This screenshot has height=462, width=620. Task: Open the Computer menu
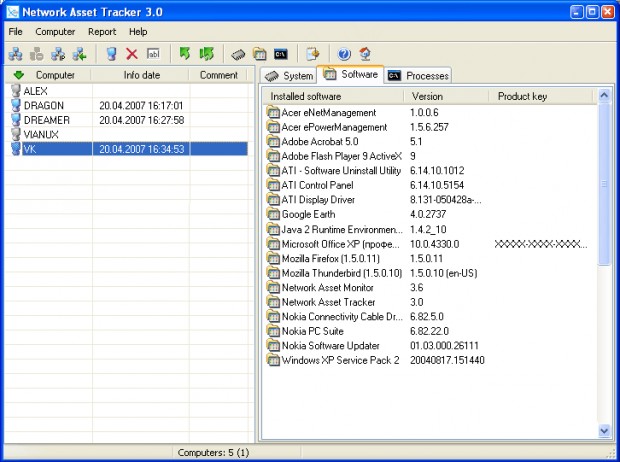click(55, 32)
